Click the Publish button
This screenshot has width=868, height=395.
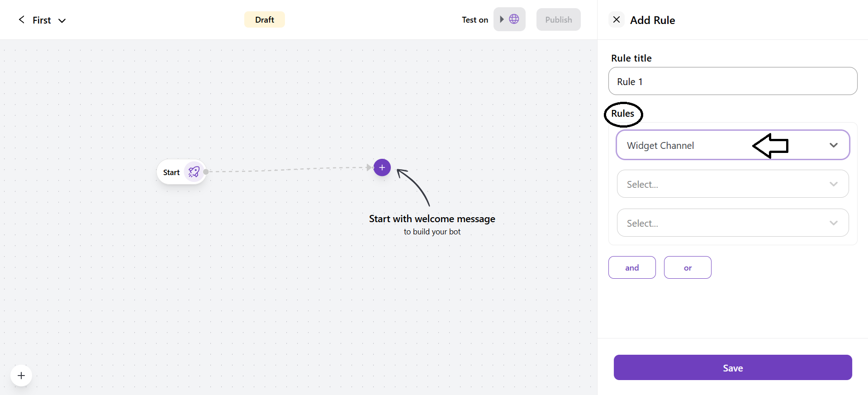pyautogui.click(x=558, y=19)
